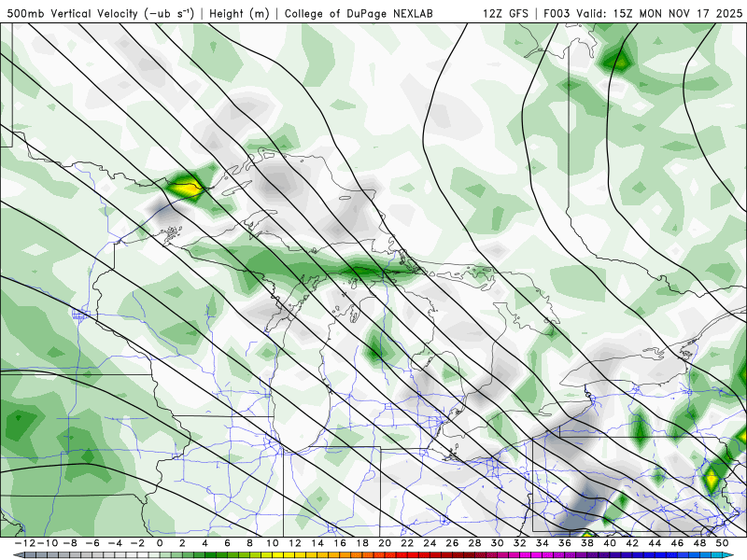The image size is (747, 560).
Task: Click the '32' value on the color scale
Action: click(520, 543)
